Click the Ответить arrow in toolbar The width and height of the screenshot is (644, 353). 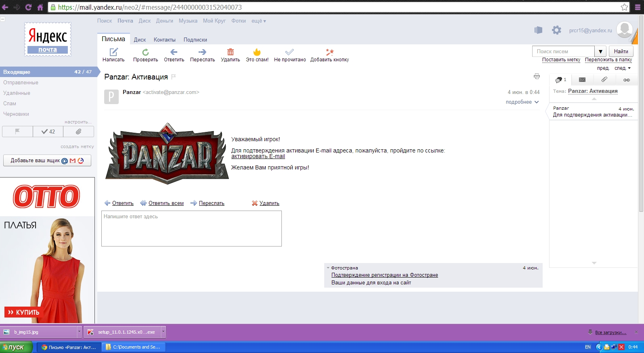pos(174,52)
